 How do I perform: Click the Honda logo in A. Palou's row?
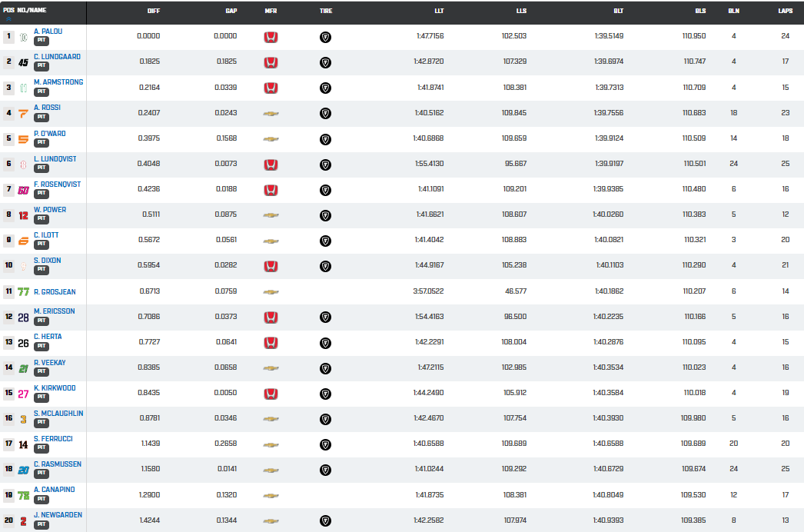click(x=271, y=37)
